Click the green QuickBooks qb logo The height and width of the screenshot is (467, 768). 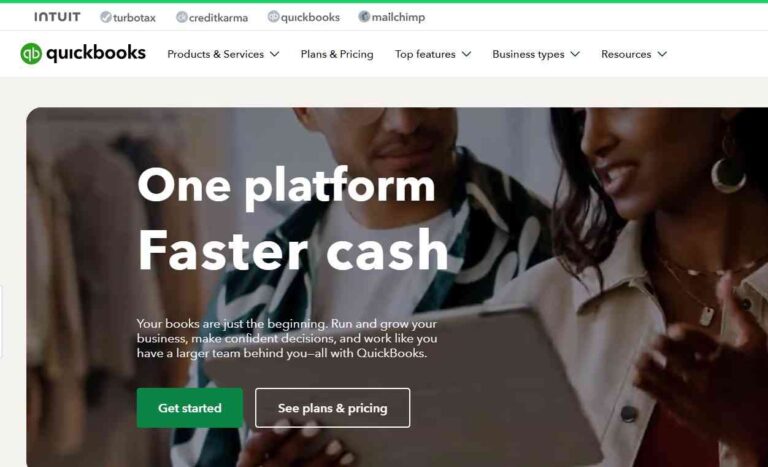pyautogui.click(x=31, y=53)
